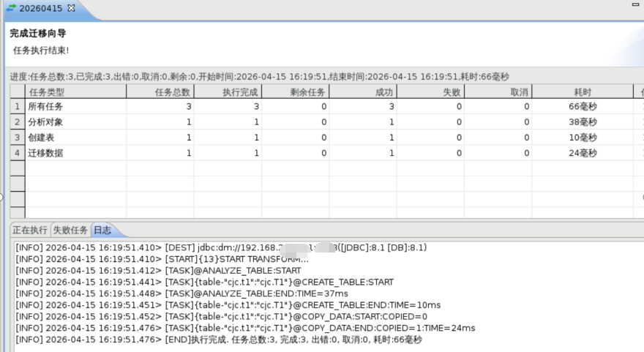644x352 pixels.
Task: Click the 66毫秒 duration cell
Action: [583, 107]
